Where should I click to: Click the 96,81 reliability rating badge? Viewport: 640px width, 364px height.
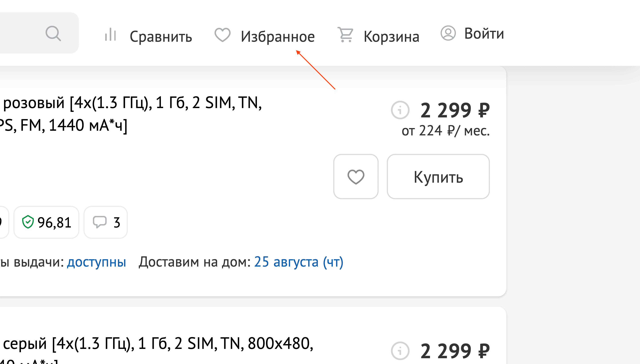click(x=46, y=222)
